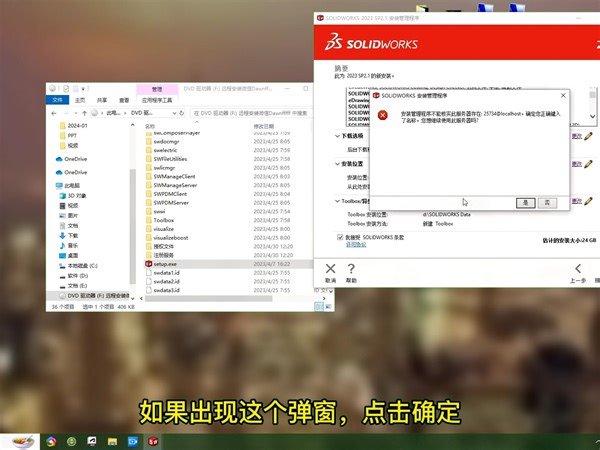Click the Yes (是) button in the dialog
This screenshot has height=450, width=600.
(x=525, y=203)
